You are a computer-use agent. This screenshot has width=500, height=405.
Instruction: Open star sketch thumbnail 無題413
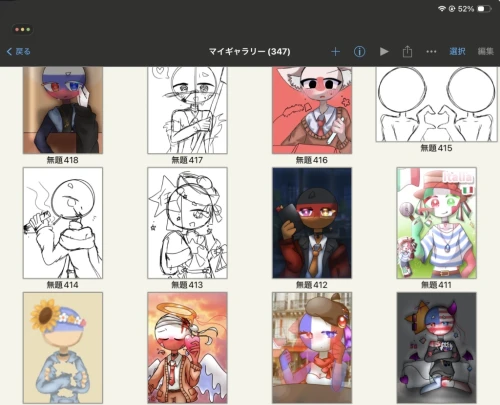point(187,223)
